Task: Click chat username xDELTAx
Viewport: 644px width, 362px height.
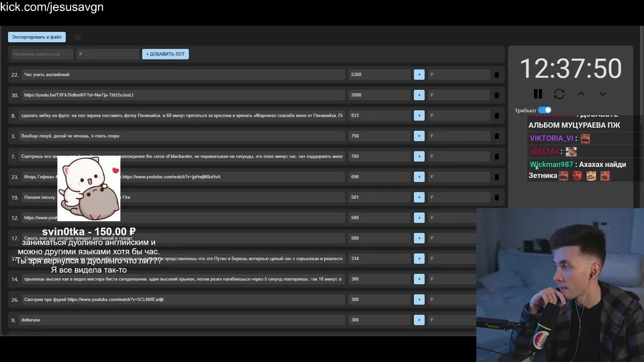Action: (x=544, y=151)
